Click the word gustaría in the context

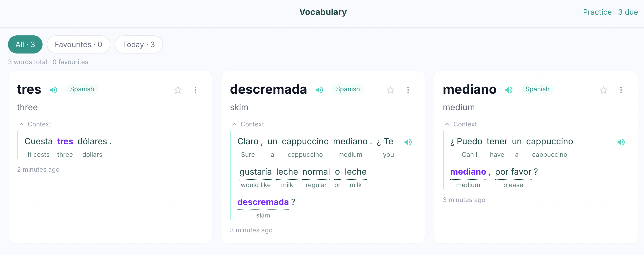click(x=256, y=172)
